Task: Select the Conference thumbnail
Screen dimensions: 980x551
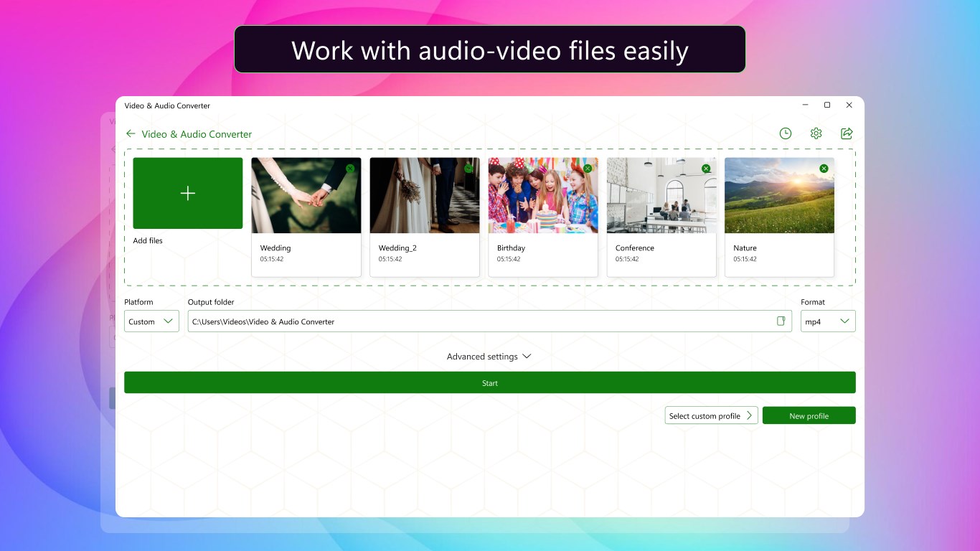Action: (661, 195)
